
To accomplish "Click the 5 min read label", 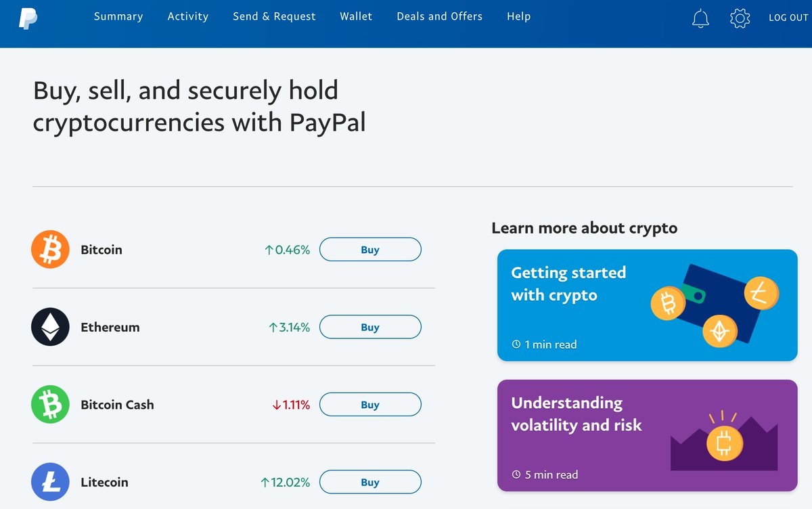I will click(551, 475).
